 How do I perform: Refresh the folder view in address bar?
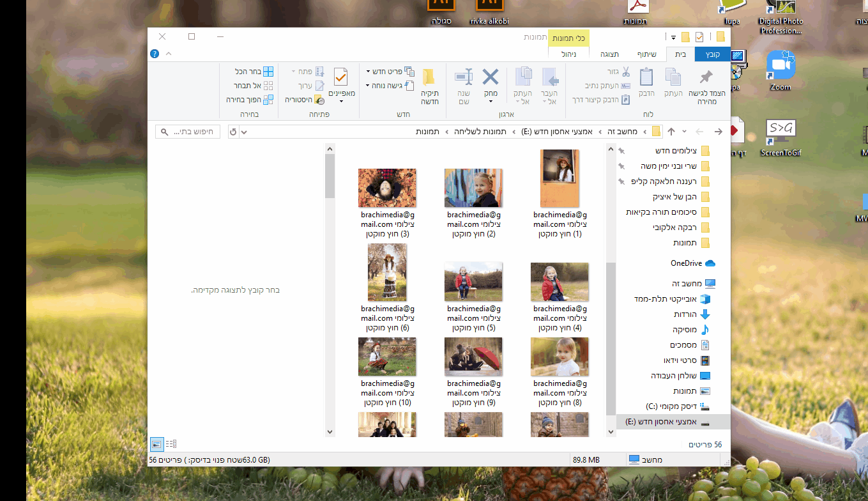pos(232,132)
